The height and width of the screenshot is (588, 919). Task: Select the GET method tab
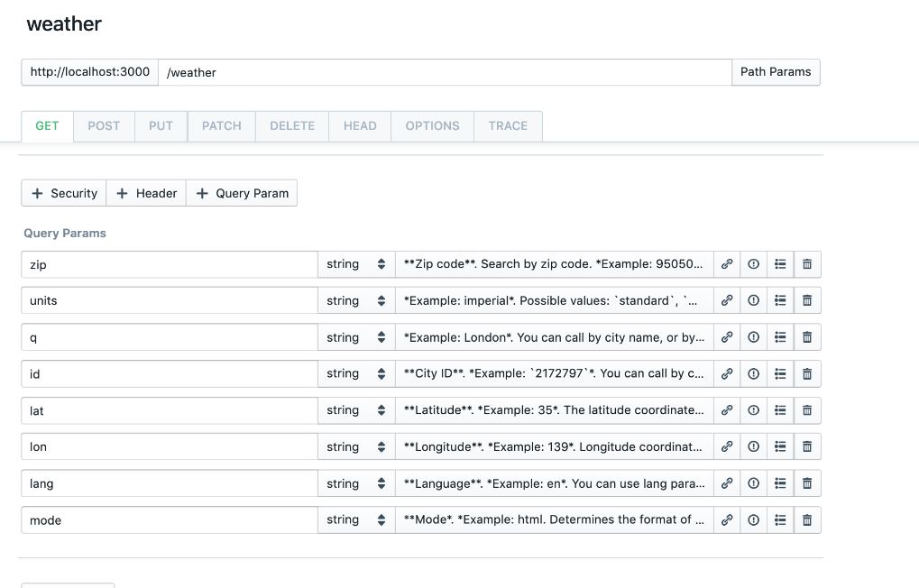point(47,126)
